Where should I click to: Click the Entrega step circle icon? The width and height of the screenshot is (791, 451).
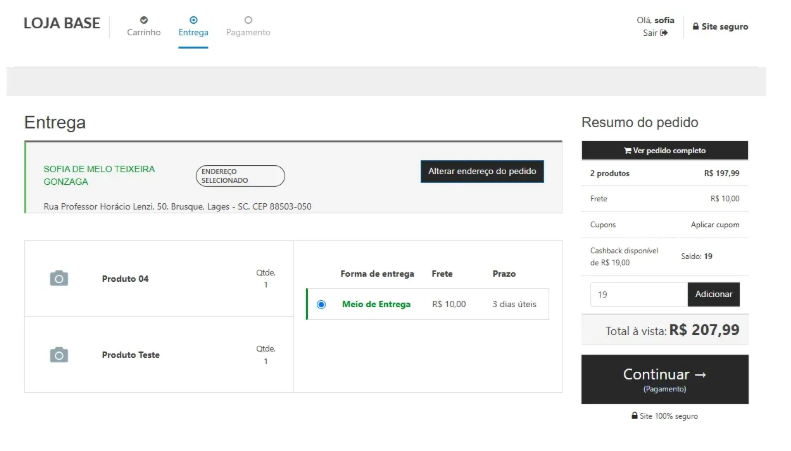pos(193,20)
